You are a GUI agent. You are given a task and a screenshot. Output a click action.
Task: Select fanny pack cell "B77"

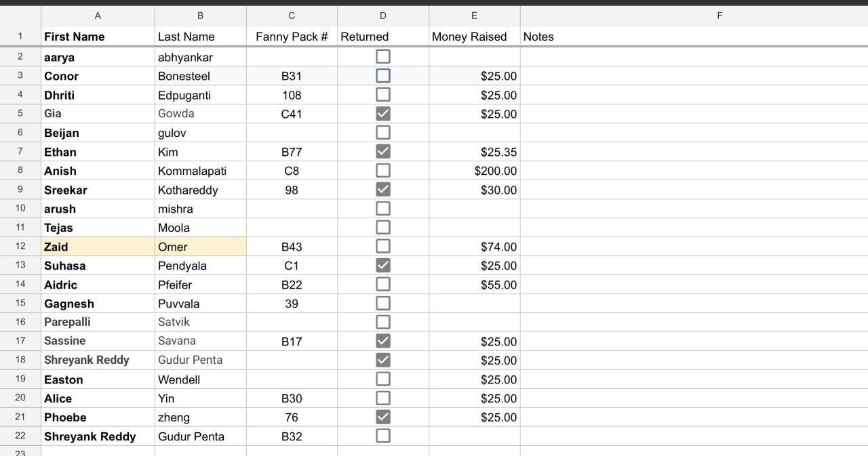pyautogui.click(x=292, y=152)
